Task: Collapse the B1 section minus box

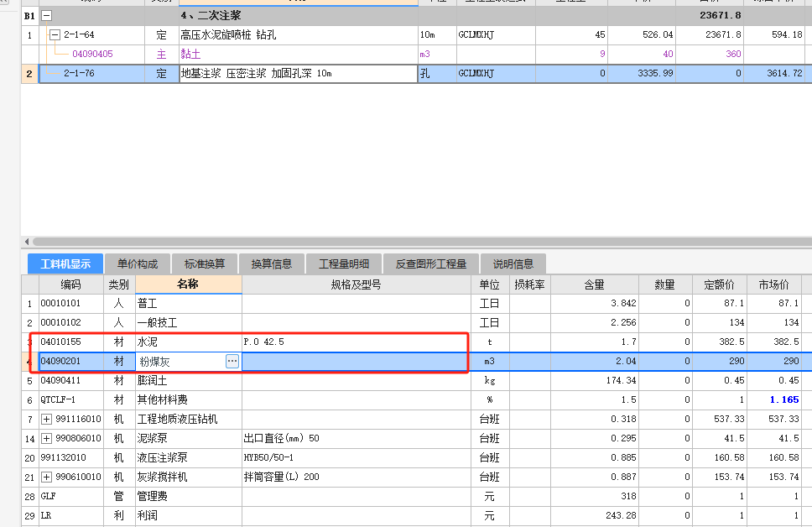Action: click(46, 16)
